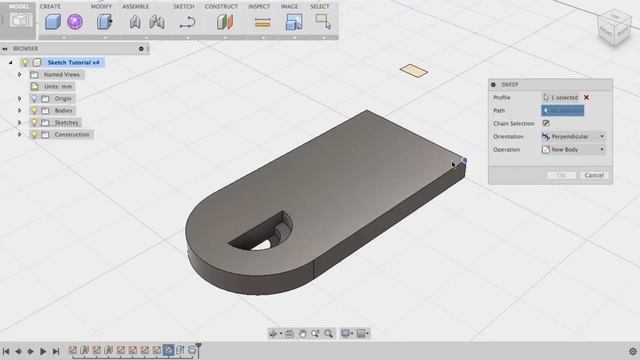
Task: Toggle Construction folder visibility bulb
Action: tap(34, 134)
